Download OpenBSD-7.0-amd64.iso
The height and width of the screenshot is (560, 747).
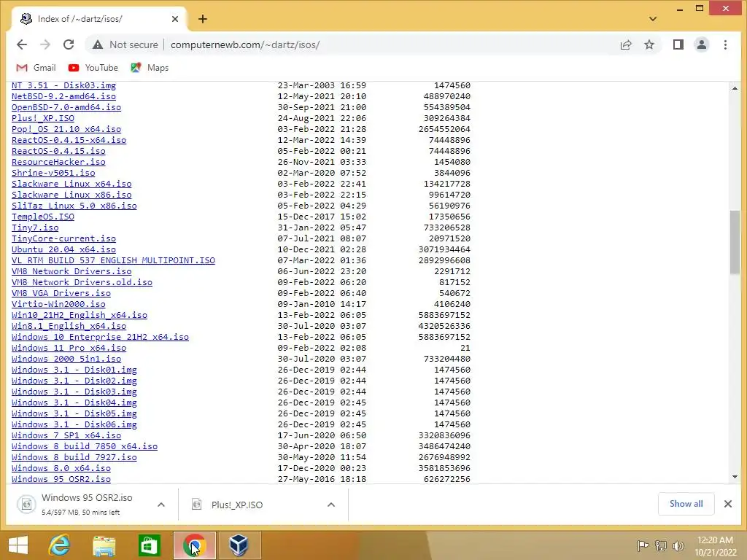(x=66, y=107)
